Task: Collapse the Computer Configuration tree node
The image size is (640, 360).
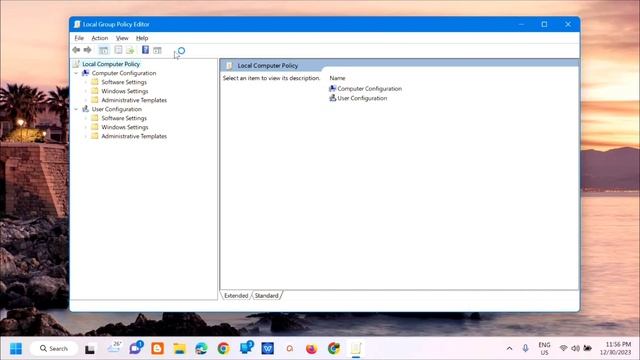Action: pos(76,73)
